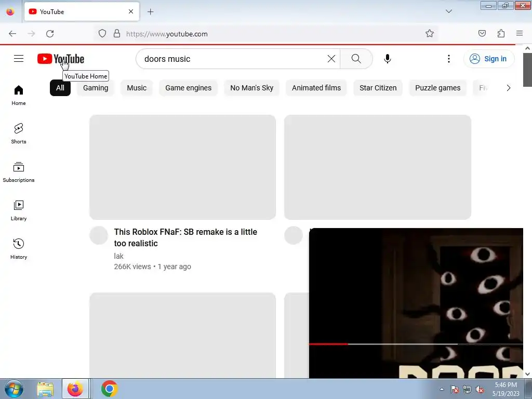The height and width of the screenshot is (399, 532).
Task: Select the Puzzle games chip
Action: (x=437, y=88)
